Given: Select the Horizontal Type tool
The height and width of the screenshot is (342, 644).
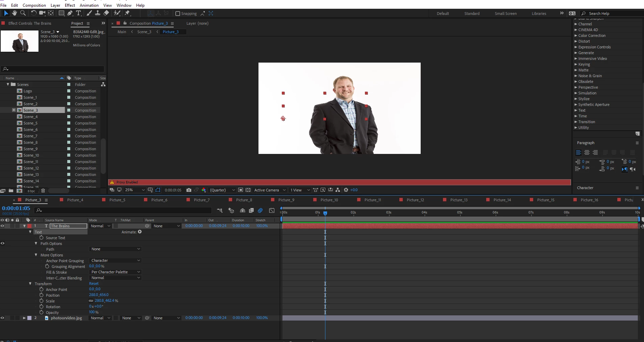Looking at the screenshot, I should [78, 13].
